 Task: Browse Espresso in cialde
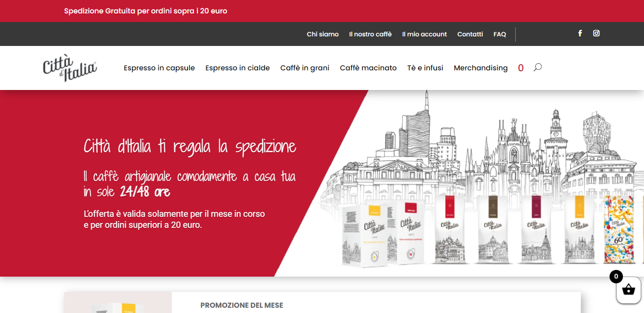coord(237,68)
